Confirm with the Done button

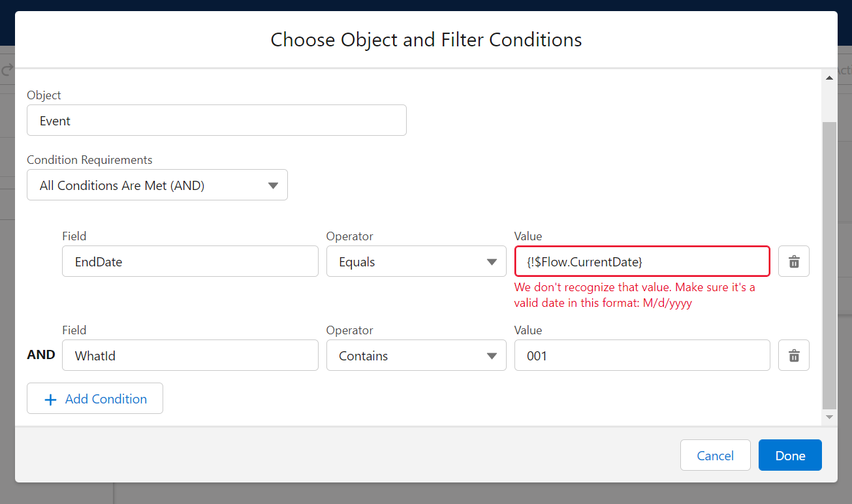coord(790,456)
